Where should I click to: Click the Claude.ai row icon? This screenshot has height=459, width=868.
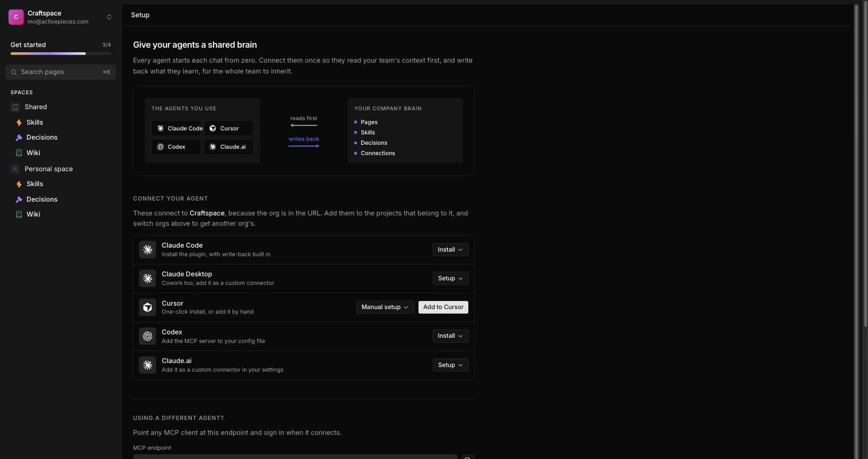tap(148, 365)
